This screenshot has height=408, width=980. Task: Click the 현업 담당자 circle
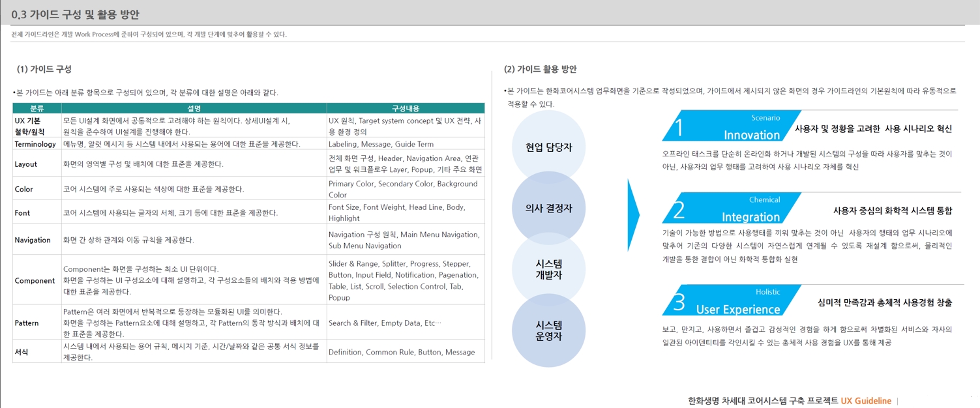(x=548, y=147)
